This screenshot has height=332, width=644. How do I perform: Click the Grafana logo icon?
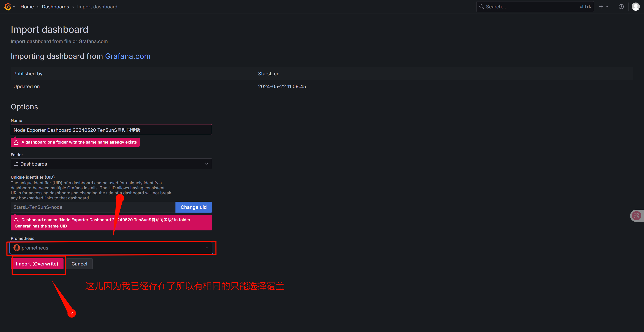click(8, 7)
